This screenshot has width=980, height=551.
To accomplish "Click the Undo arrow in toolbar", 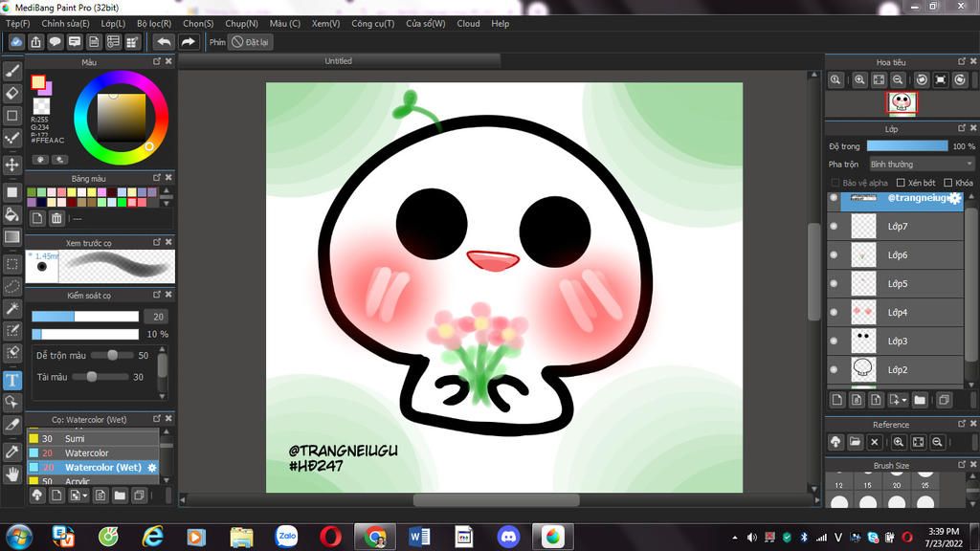I will [164, 42].
